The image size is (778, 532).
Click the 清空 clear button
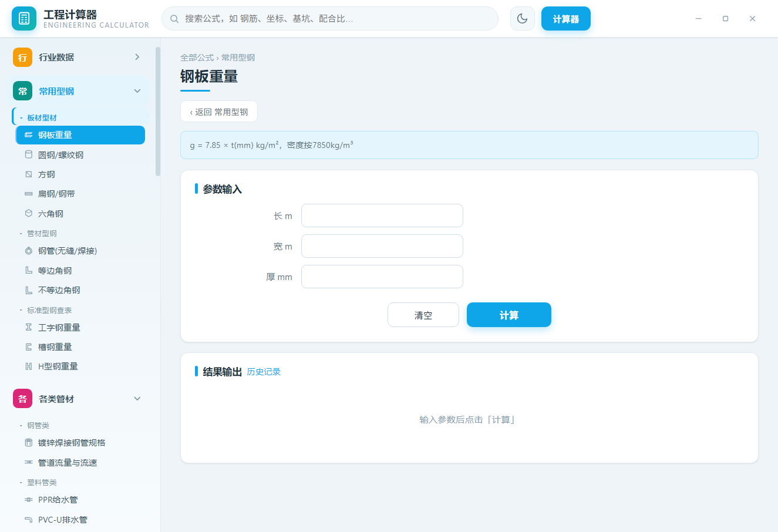[423, 315]
